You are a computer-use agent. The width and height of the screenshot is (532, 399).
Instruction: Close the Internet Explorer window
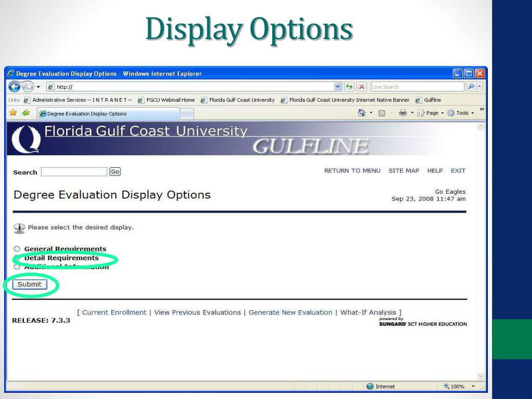pos(480,73)
